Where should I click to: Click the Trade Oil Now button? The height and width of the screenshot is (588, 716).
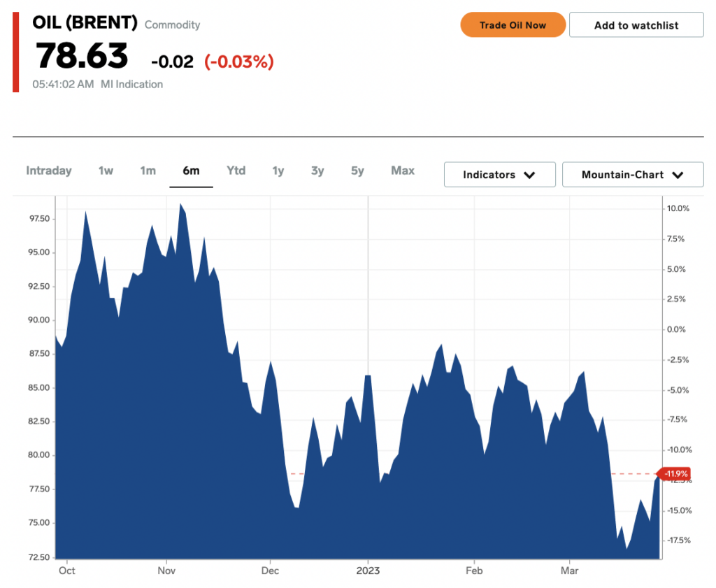513,25
